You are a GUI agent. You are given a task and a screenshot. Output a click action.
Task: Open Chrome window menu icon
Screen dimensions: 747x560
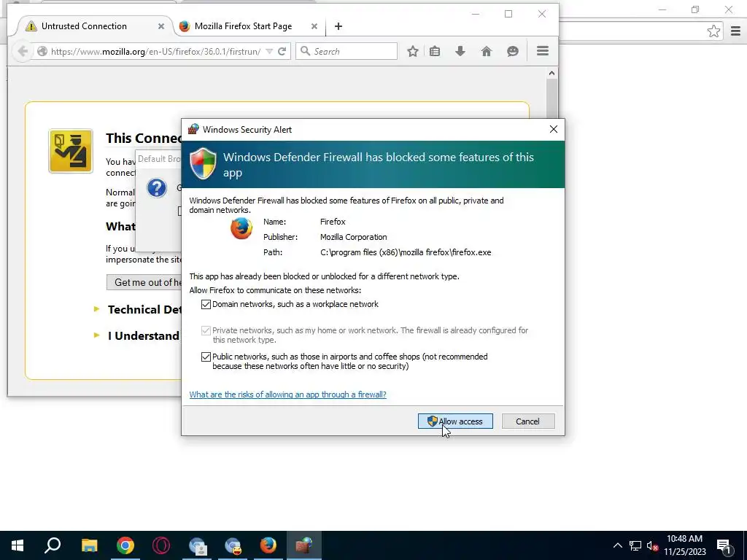pos(735,31)
